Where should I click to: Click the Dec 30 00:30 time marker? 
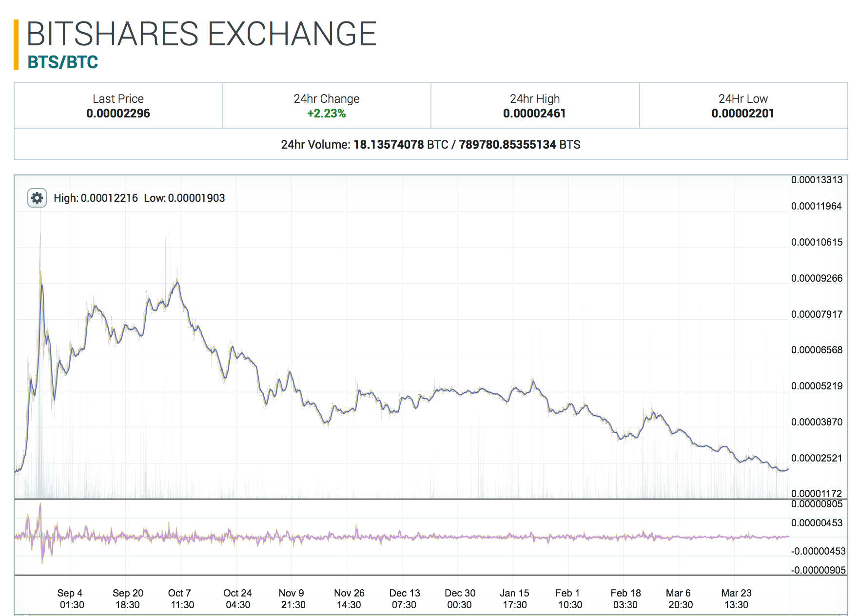coord(460,599)
